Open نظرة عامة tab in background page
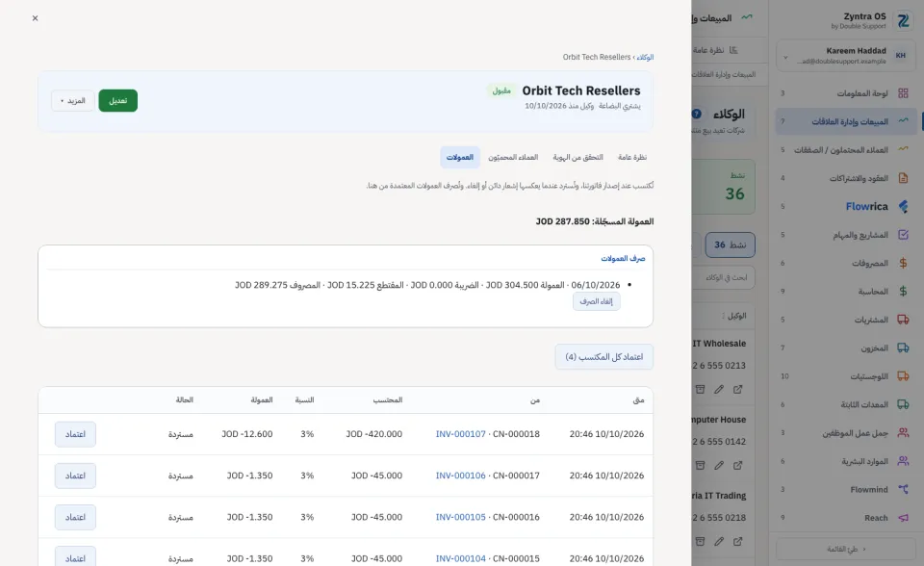 click(x=715, y=50)
